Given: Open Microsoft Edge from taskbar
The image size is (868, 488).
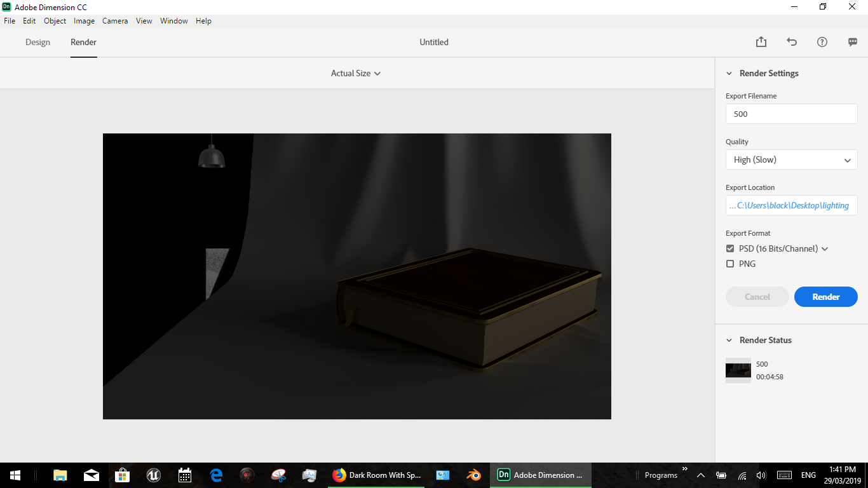Looking at the screenshot, I should 216,475.
